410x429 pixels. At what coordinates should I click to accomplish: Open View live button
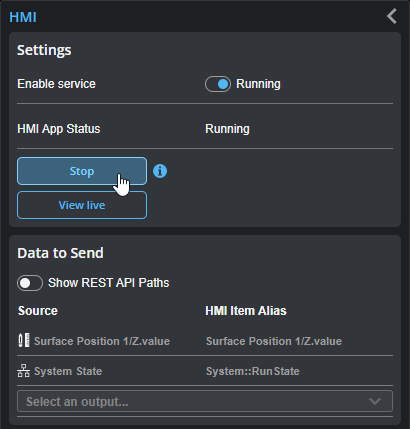82,205
